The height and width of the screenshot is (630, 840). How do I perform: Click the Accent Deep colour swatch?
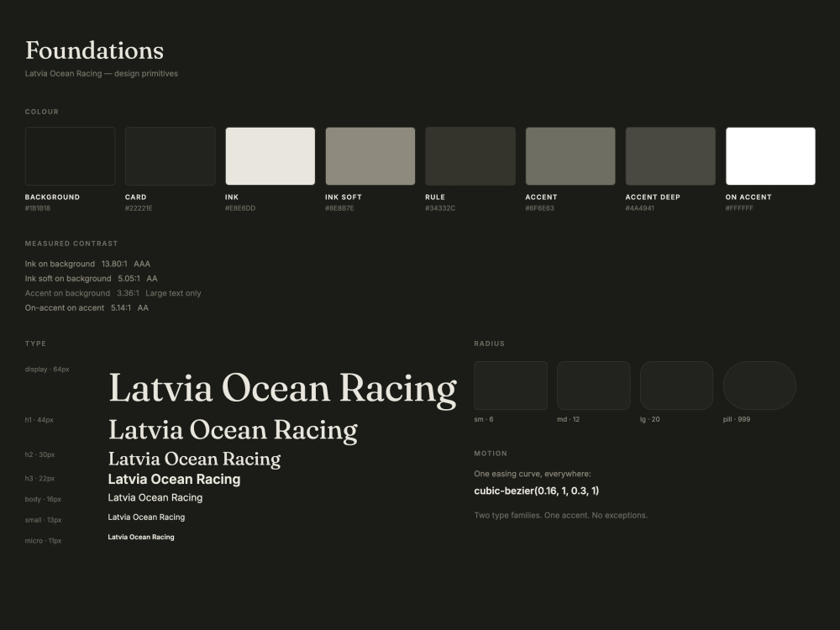click(670, 156)
